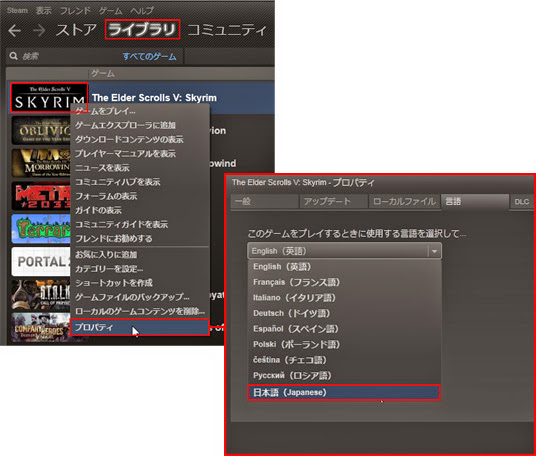Open the ゲーム menu in menu bar
The image size is (540, 456).
[x=111, y=11]
